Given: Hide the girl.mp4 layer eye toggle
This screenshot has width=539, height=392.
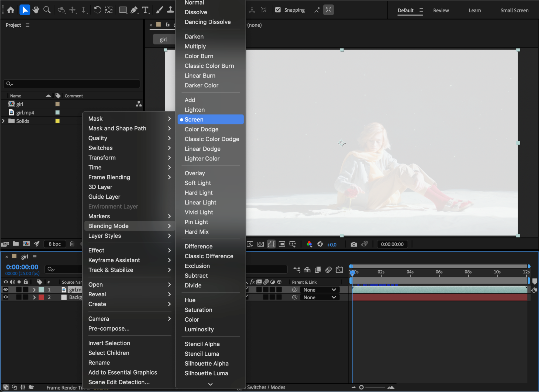Looking at the screenshot, I should [5, 290].
